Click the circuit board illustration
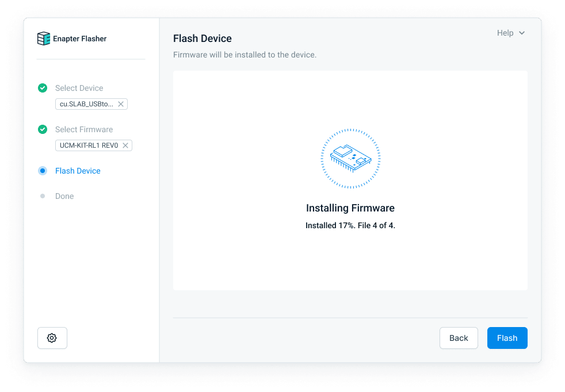Image resolution: width=565 pixels, height=392 pixels. tap(350, 159)
